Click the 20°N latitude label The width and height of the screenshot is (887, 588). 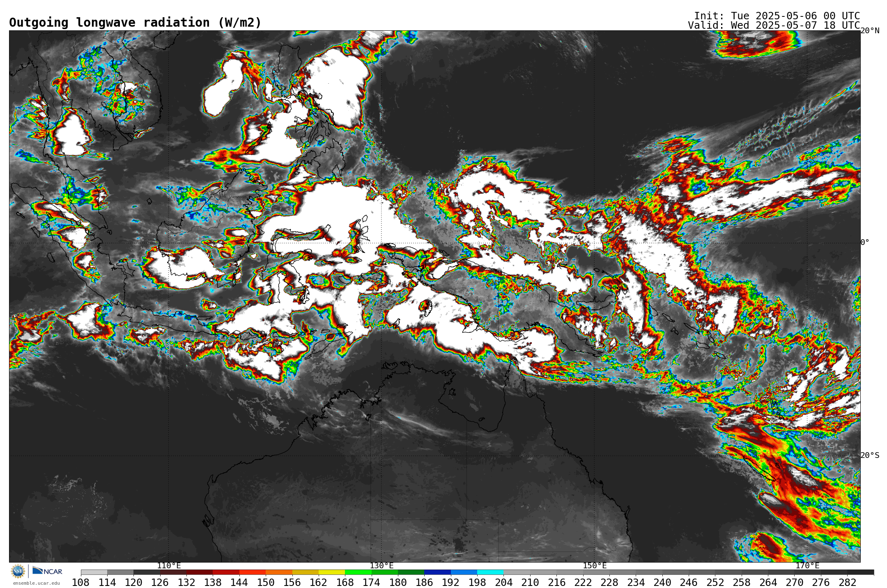(870, 31)
